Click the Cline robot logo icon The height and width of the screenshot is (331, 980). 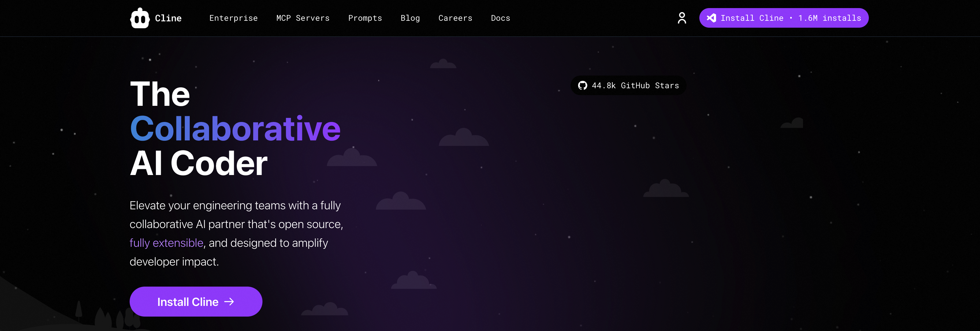tap(140, 18)
